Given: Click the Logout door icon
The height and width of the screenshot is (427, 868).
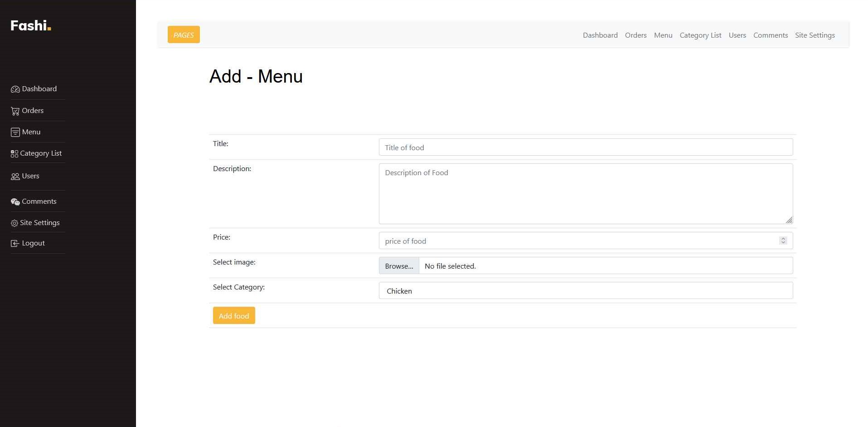Looking at the screenshot, I should click(x=15, y=244).
